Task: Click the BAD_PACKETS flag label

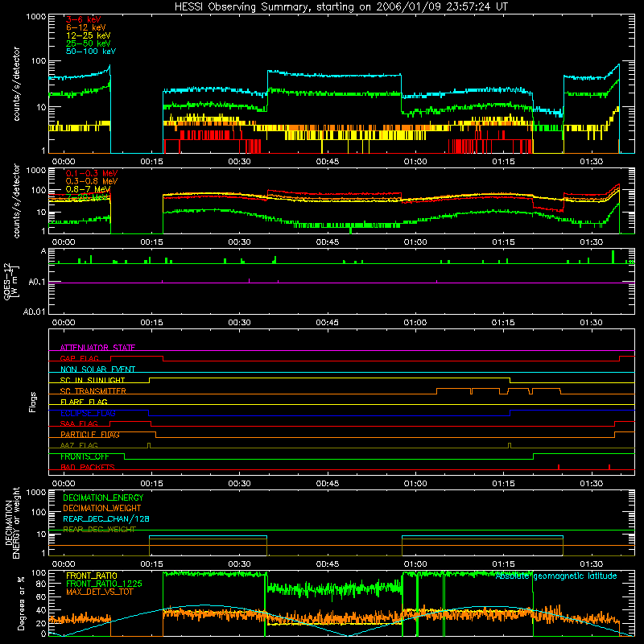Action: pos(88,467)
